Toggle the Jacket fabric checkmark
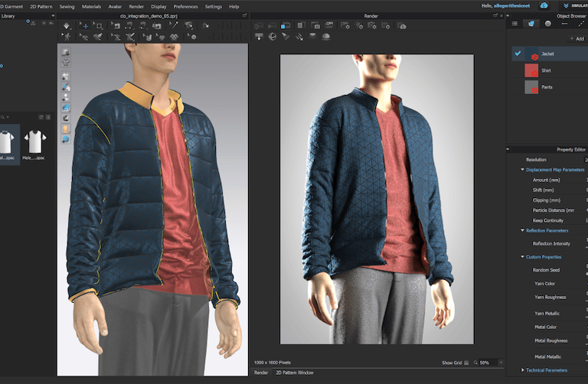 (518, 54)
